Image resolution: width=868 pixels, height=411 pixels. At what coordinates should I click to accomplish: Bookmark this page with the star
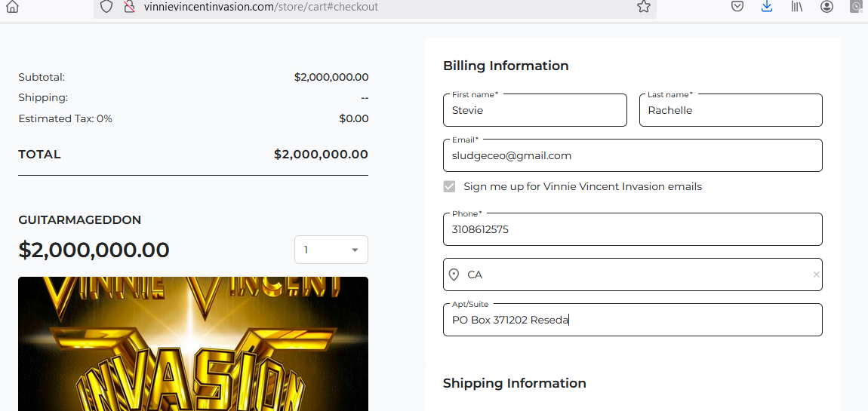pyautogui.click(x=643, y=7)
